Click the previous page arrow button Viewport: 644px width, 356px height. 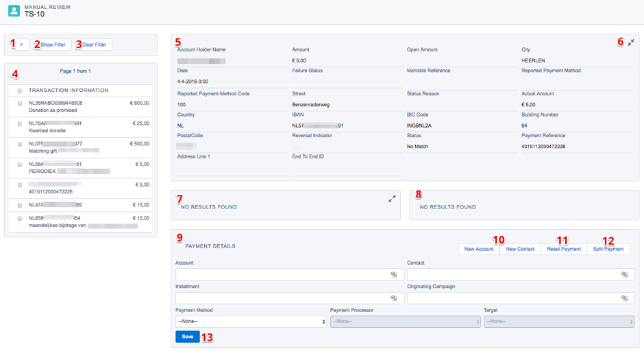[x=20, y=45]
